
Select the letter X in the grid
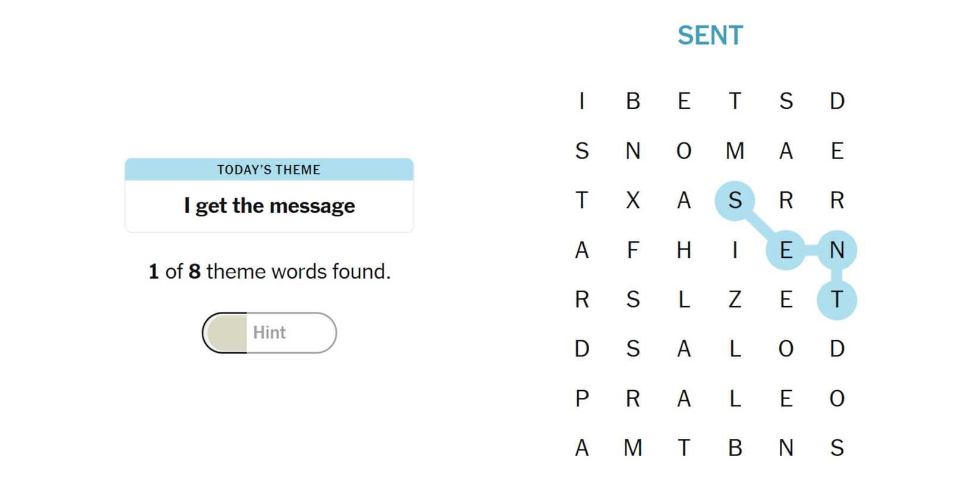pyautogui.click(x=633, y=201)
